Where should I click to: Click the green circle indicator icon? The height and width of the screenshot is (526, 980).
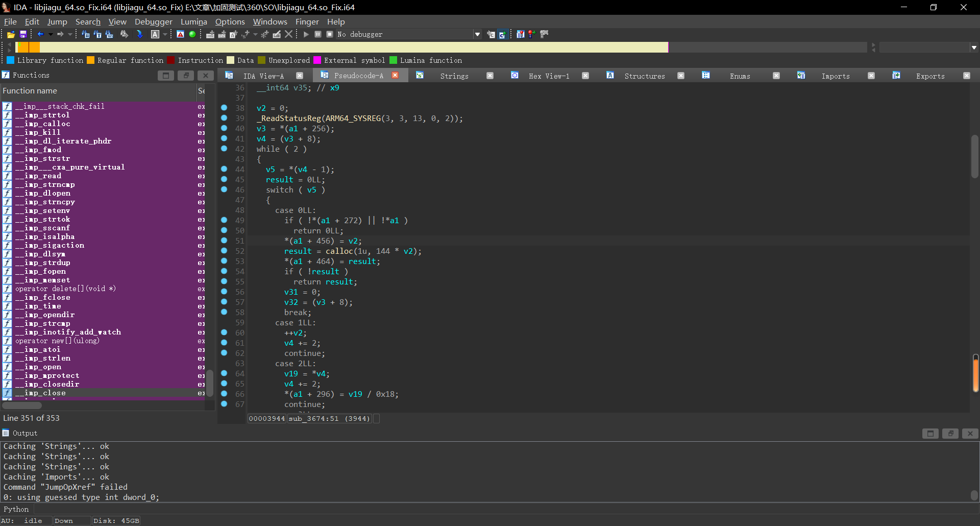(x=192, y=34)
